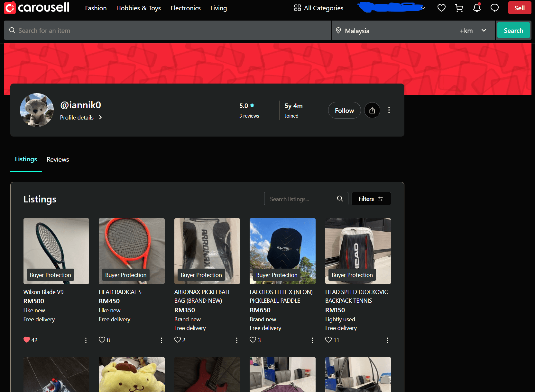
Task: Open the listings Filters control
Action: pyautogui.click(x=371, y=199)
